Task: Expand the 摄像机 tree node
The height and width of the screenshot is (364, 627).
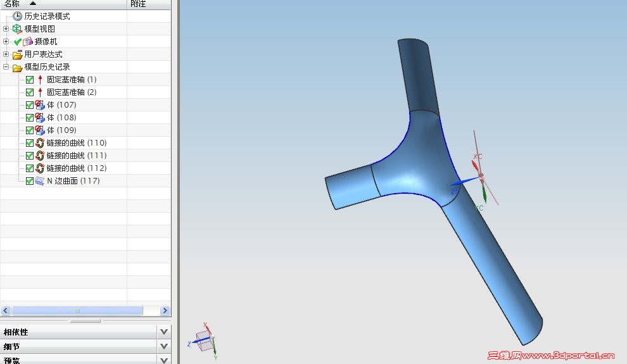Action: [6, 42]
